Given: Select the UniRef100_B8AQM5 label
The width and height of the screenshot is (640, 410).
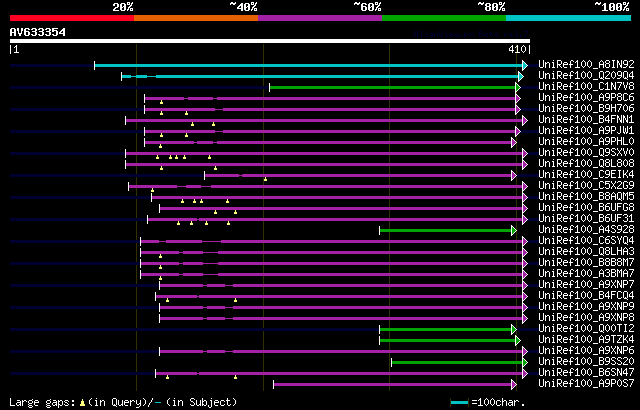Looking at the screenshot, I should click(x=586, y=197).
